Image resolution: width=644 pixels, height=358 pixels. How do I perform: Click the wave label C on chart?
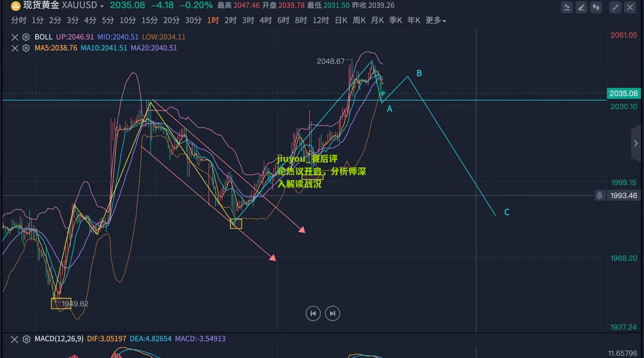point(507,212)
